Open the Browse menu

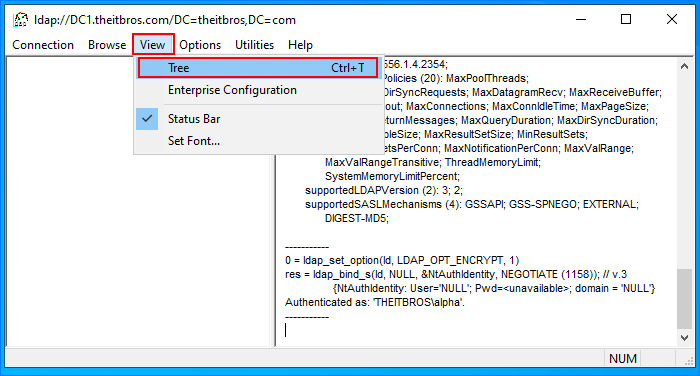point(107,45)
